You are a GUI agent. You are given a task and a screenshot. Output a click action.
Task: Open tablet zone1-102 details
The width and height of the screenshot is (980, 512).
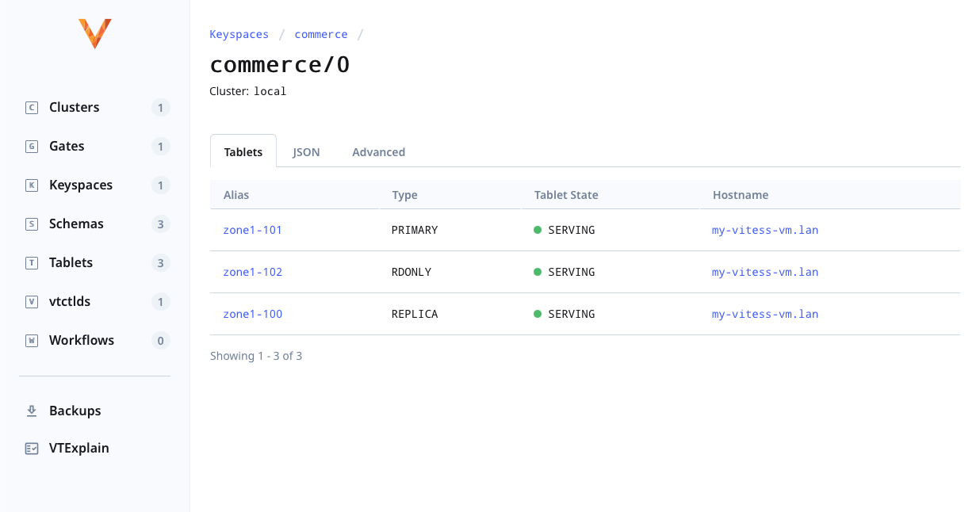point(252,272)
